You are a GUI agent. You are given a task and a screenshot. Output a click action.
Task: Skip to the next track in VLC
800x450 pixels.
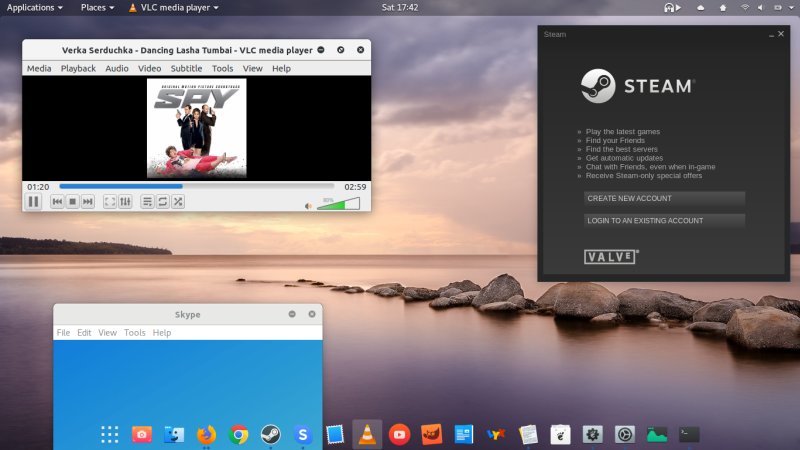(x=88, y=202)
